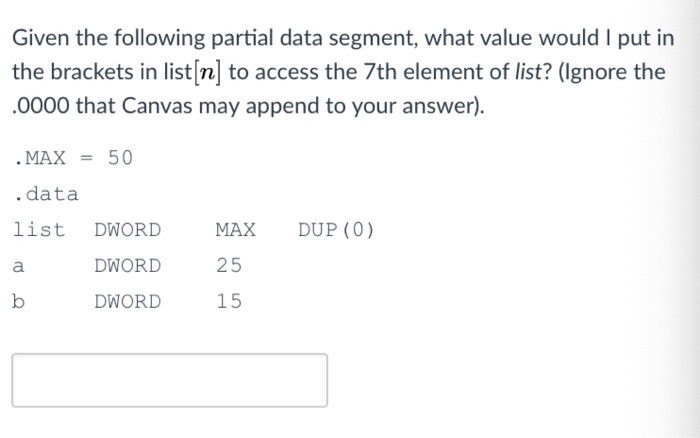
Task: Click the value 25
Action: pyautogui.click(x=229, y=266)
